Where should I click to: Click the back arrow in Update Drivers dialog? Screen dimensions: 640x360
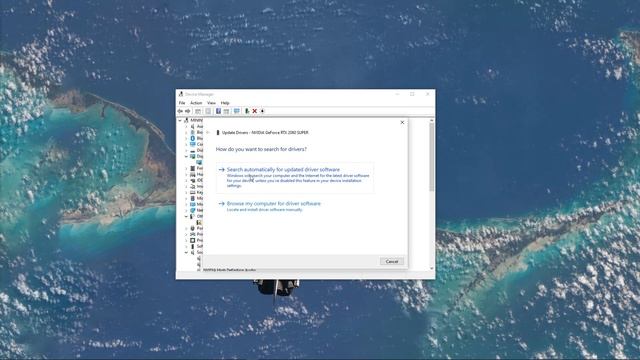coord(208,132)
